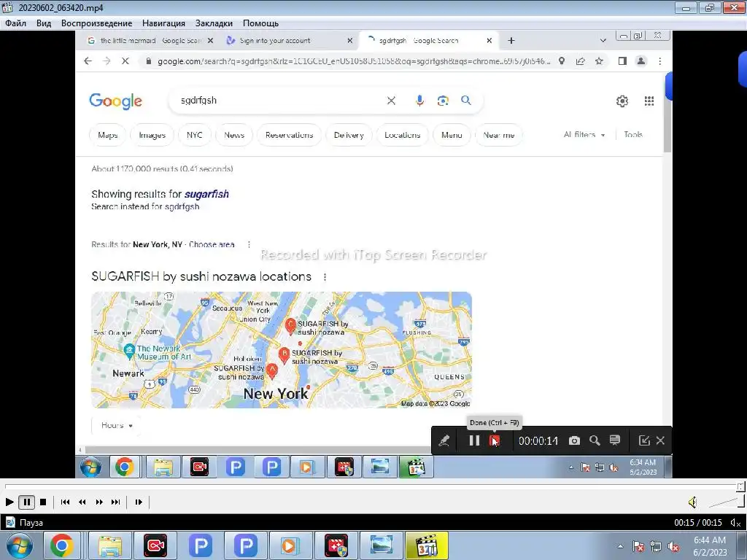The height and width of the screenshot is (560, 747).
Task: Select the Maps filter chip
Action: [x=108, y=135]
